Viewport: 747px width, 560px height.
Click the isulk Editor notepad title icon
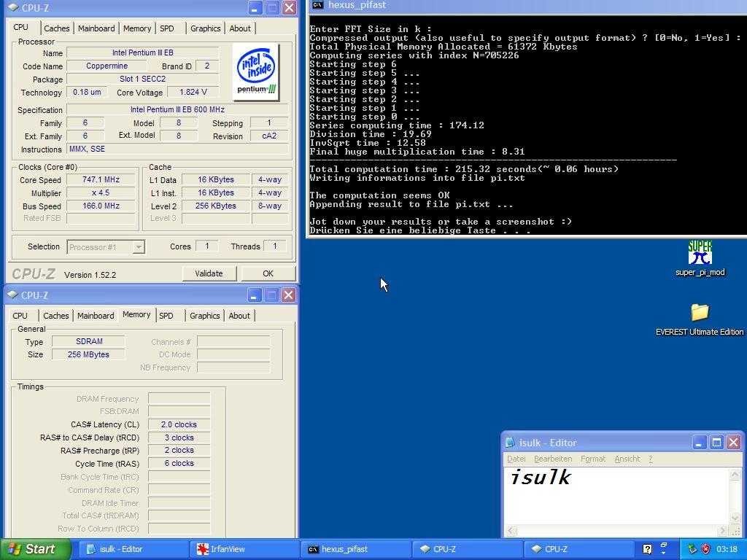pos(510,443)
